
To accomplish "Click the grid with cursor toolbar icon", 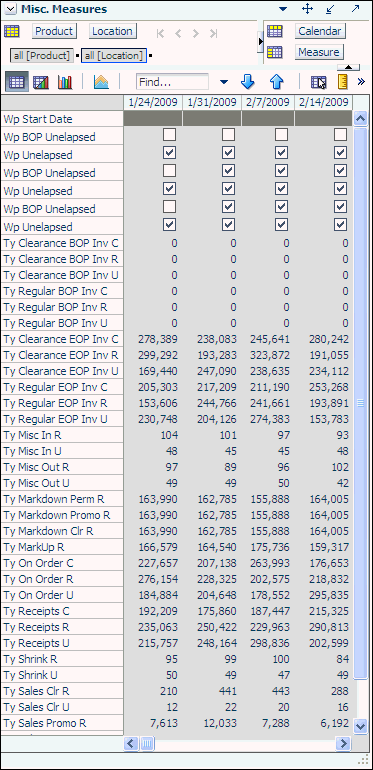I will click(x=319, y=82).
